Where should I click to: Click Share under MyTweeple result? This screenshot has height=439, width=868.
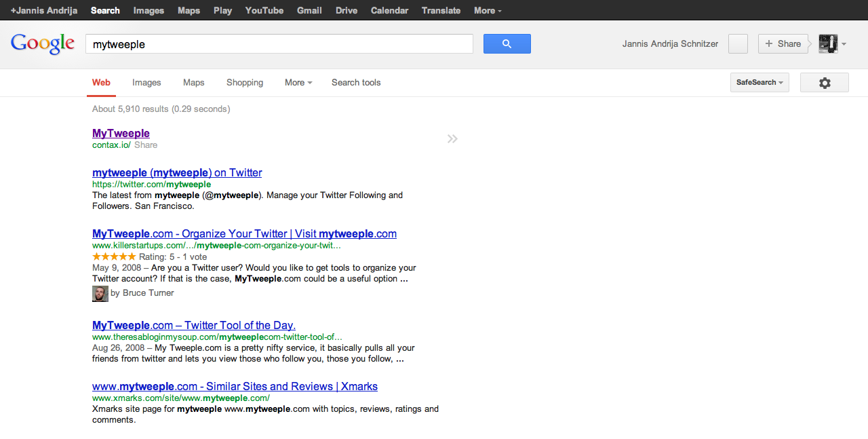(146, 145)
